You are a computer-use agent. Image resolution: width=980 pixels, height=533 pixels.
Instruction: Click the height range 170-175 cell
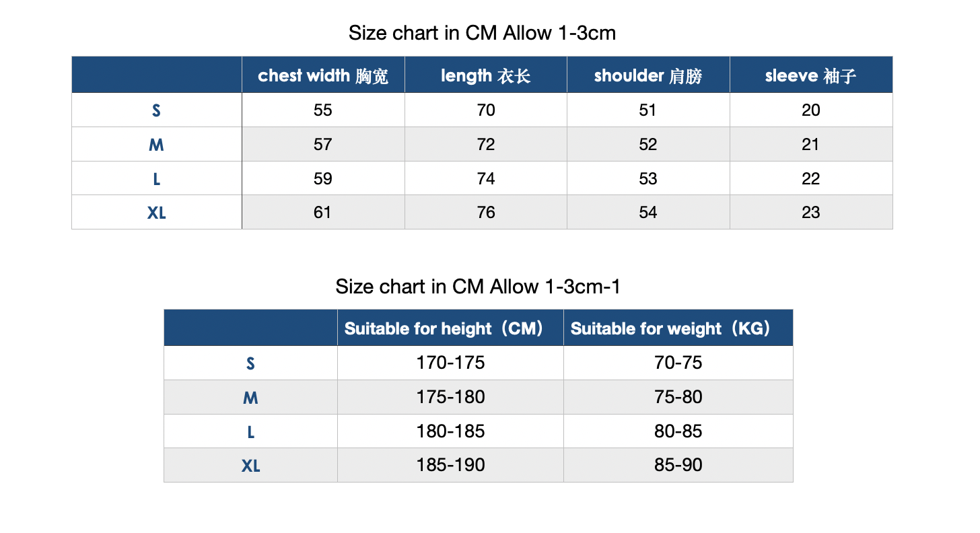point(450,363)
